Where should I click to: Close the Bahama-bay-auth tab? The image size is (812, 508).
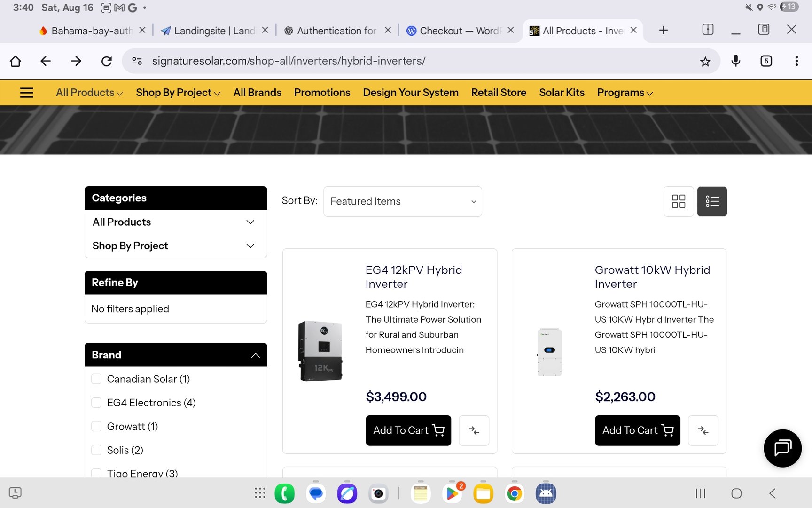coord(142,30)
